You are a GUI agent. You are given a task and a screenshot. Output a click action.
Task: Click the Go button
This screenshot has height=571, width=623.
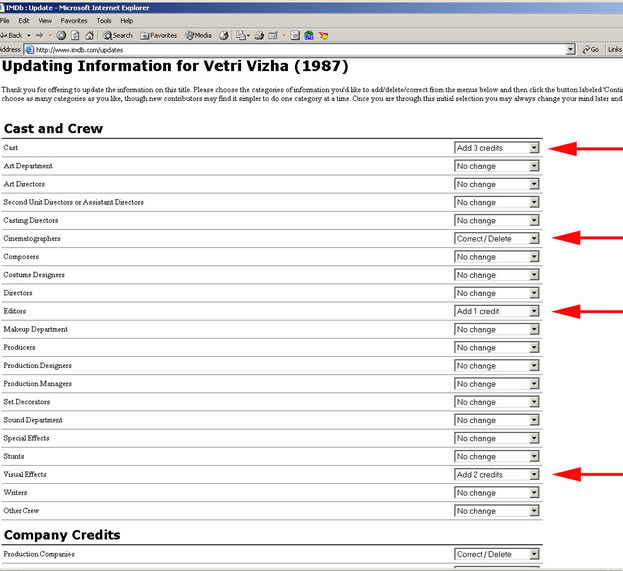coord(591,50)
